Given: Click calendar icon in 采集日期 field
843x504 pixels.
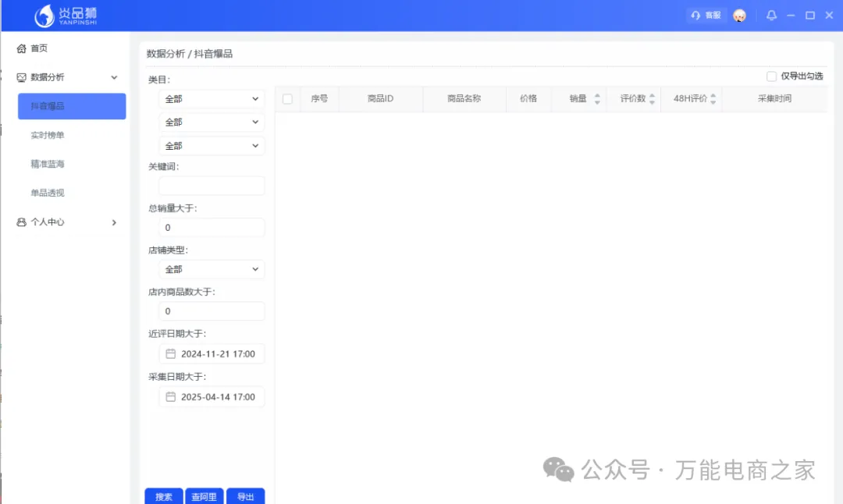Looking at the screenshot, I should 170,397.
